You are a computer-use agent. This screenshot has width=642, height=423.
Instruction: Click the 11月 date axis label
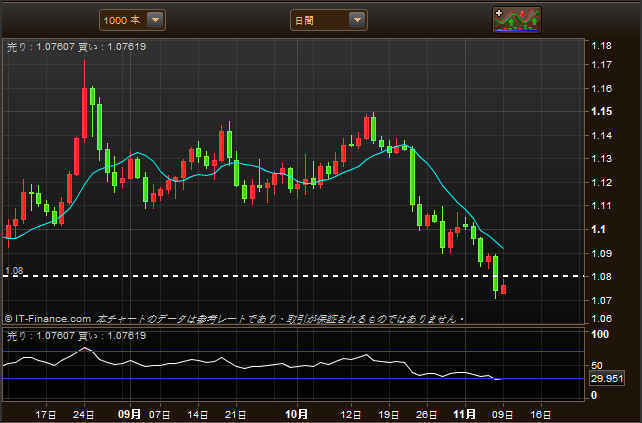(x=464, y=414)
